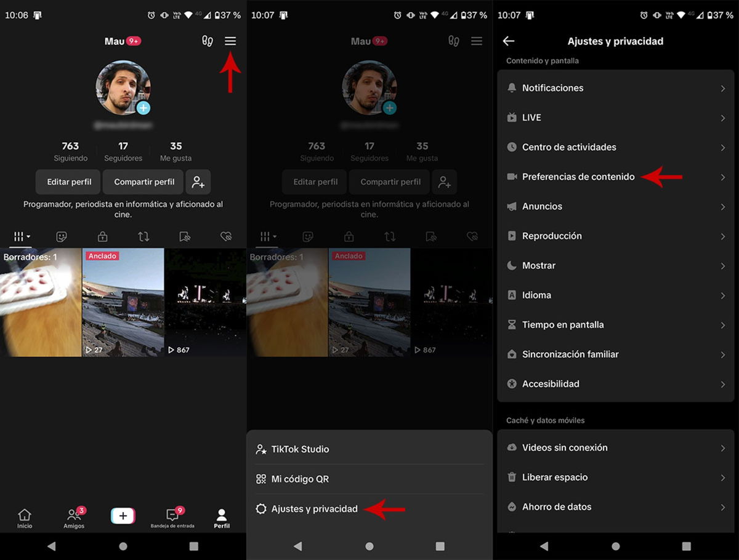This screenshot has width=739, height=560.
Task: Tap the bio text starting 'Programador, periodista' on left screen
Action: (x=123, y=209)
